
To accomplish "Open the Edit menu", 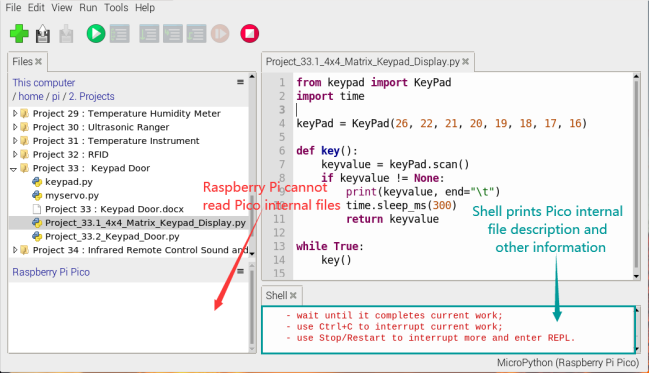I will (x=36, y=7).
